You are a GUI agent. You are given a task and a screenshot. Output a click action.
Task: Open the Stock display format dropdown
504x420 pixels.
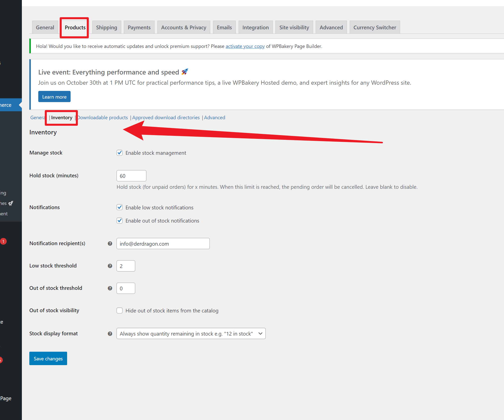(x=191, y=334)
